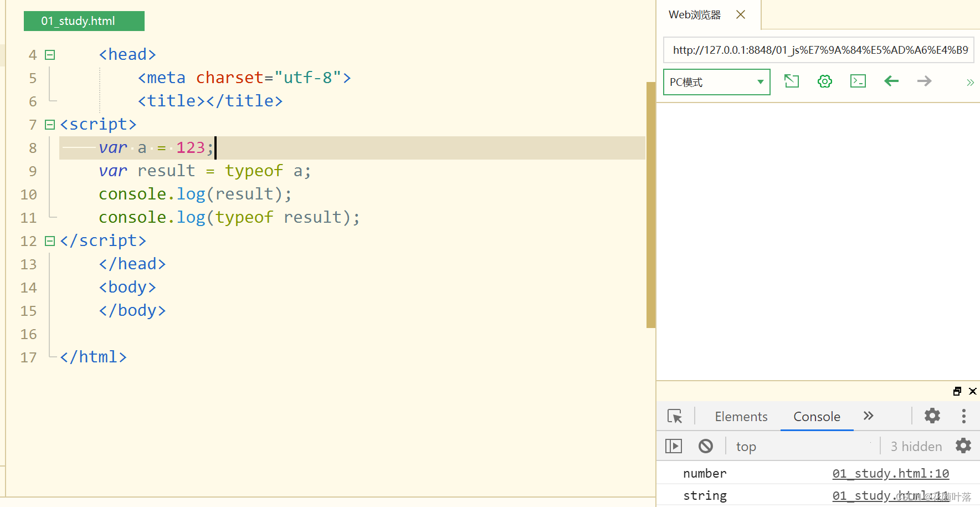Open DevTools settings gear
The image size is (980, 507).
coord(932,416)
